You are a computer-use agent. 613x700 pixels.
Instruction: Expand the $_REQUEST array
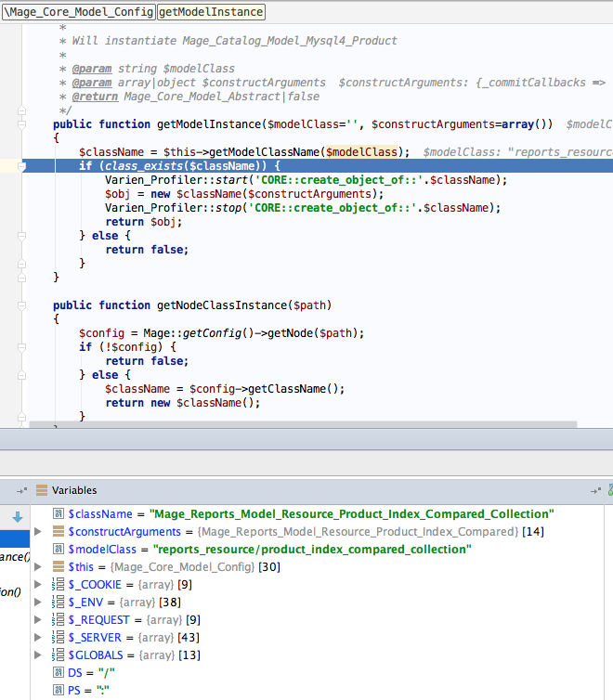tap(38, 619)
